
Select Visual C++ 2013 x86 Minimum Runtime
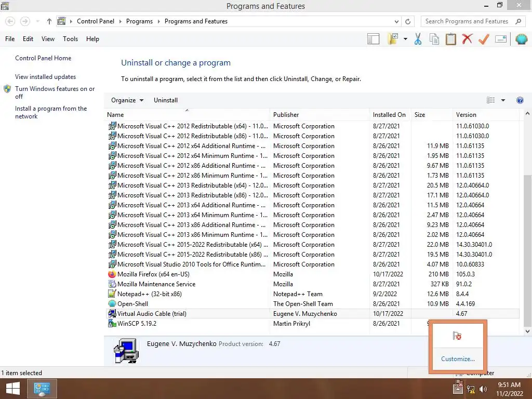(x=312, y=235)
